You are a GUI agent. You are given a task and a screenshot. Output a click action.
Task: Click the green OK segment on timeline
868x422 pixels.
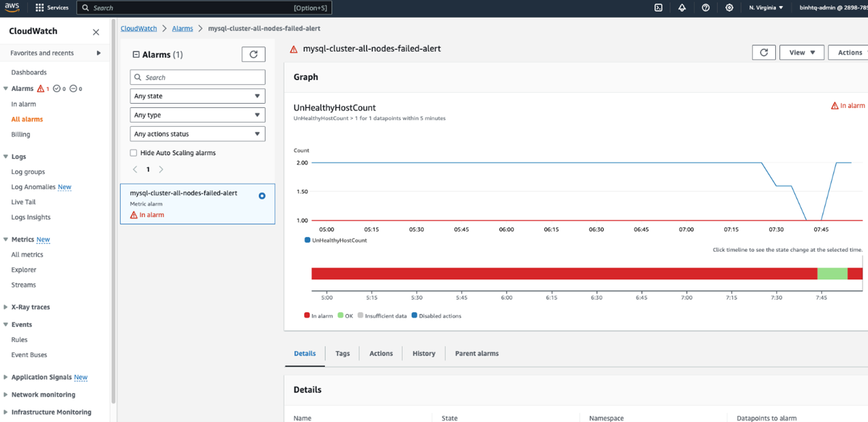[832, 274]
